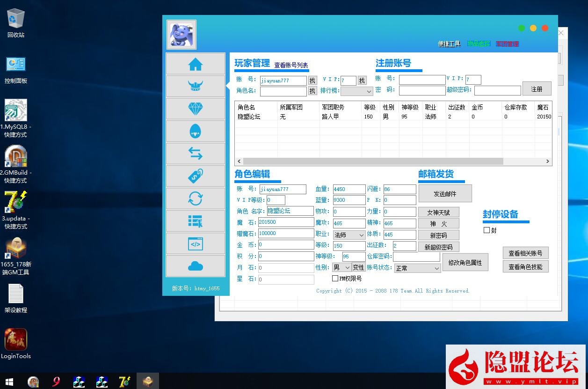
Task: Focus the registration 密 码 input
Action: (422, 90)
